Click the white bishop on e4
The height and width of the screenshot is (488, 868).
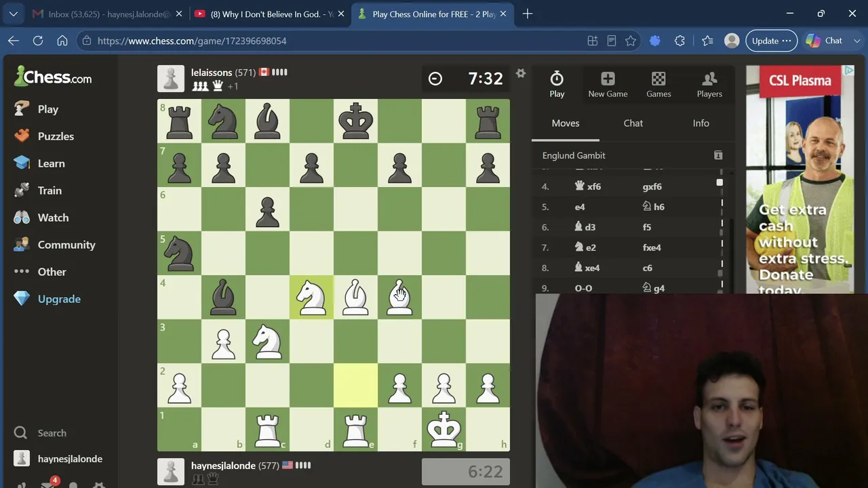pyautogui.click(x=355, y=298)
